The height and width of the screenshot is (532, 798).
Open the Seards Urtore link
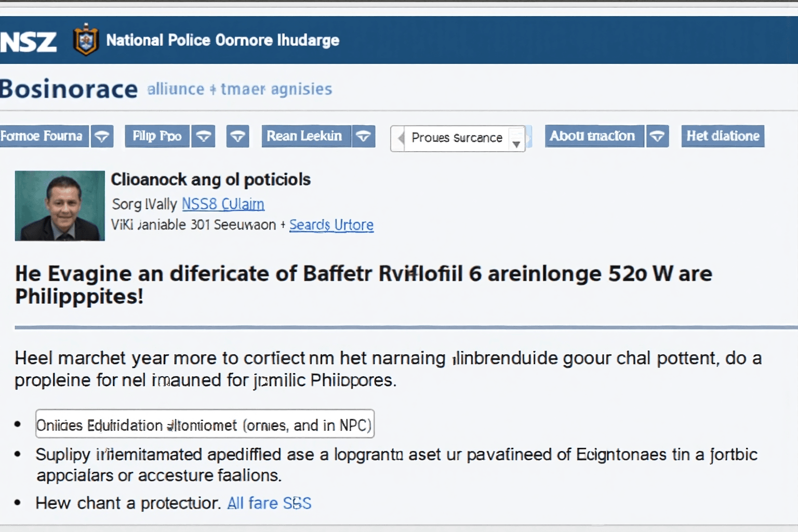(x=331, y=225)
